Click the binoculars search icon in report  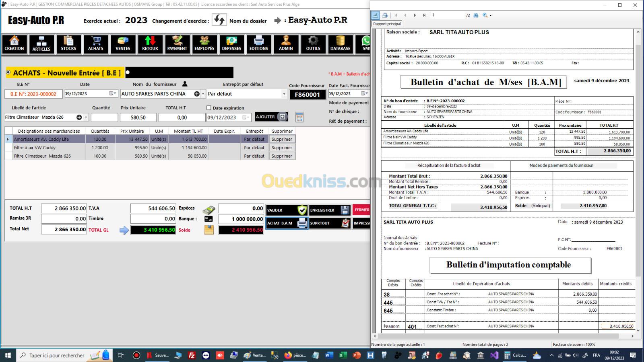476,15
